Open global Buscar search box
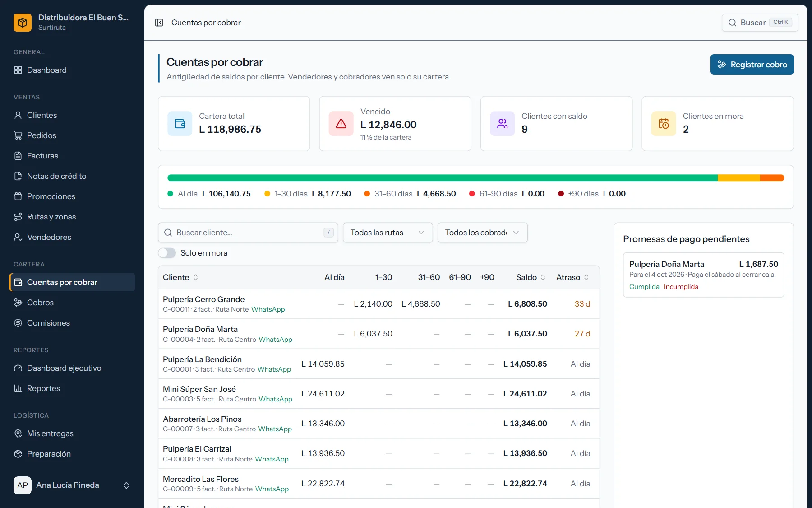The height and width of the screenshot is (508, 812). tap(760, 23)
